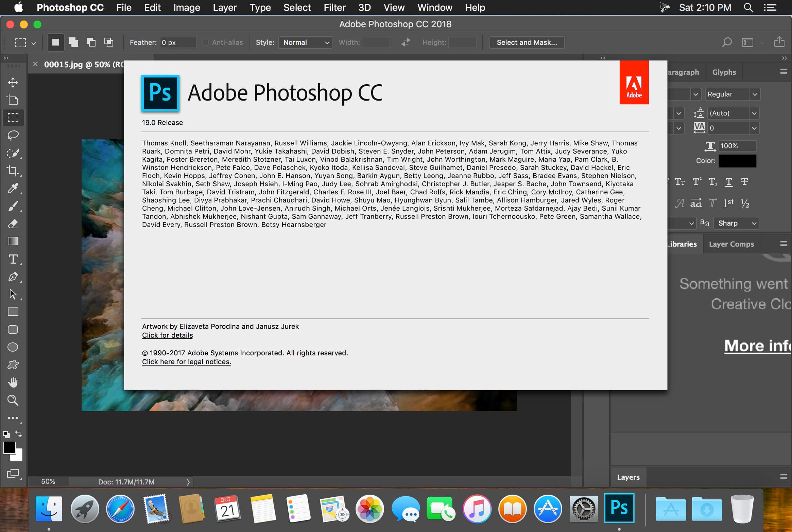792x532 pixels.
Task: Click the Select and Mask button
Action: point(527,42)
